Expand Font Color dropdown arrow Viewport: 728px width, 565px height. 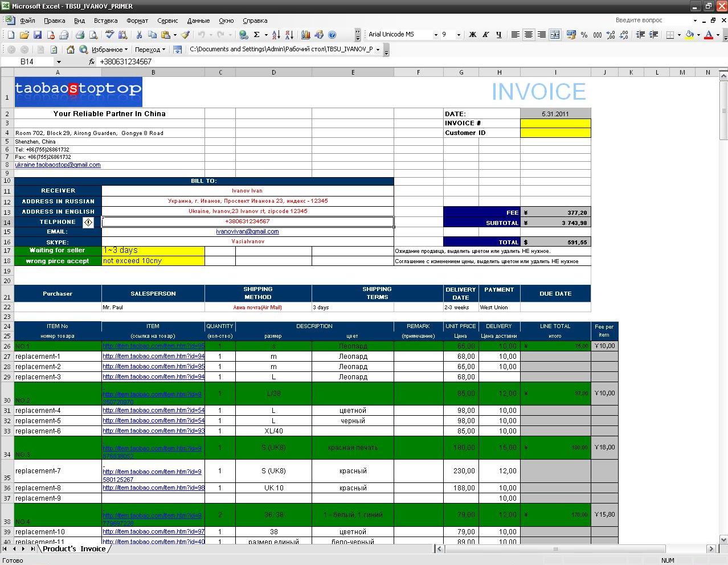[718, 35]
